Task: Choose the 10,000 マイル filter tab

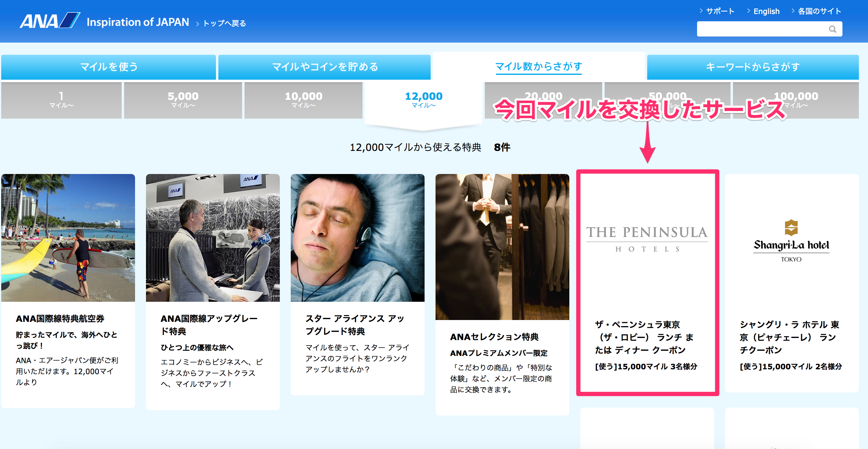Action: coord(303,100)
